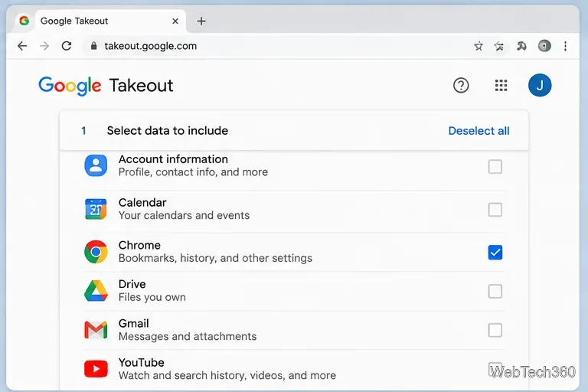
Task: Open the favorites list star icon
Action: [498, 46]
